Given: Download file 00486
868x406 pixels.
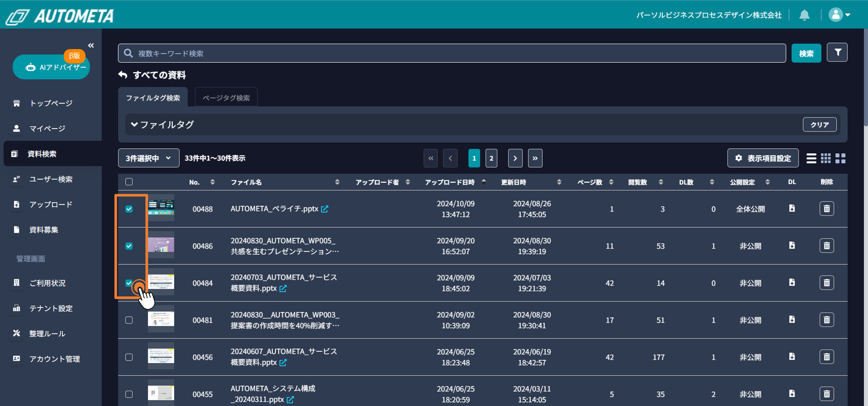Looking at the screenshot, I should click(792, 245).
